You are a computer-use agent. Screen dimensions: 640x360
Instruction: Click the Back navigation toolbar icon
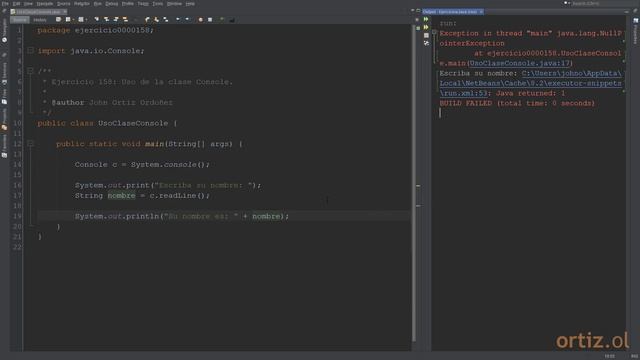68,20
